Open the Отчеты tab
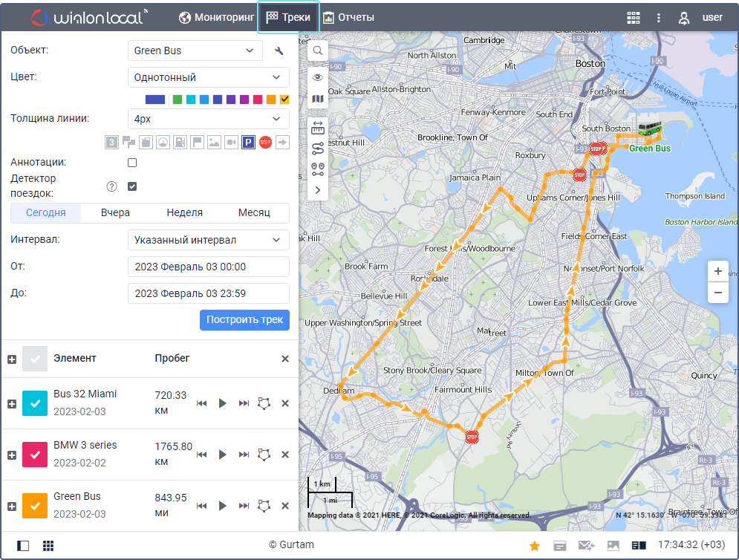739x560 pixels. pos(348,17)
